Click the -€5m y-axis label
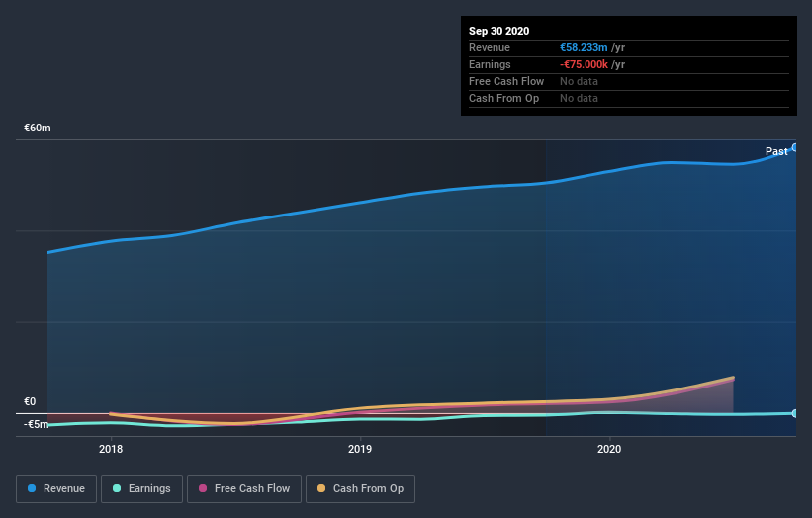The height and width of the screenshot is (518, 812). (x=37, y=424)
